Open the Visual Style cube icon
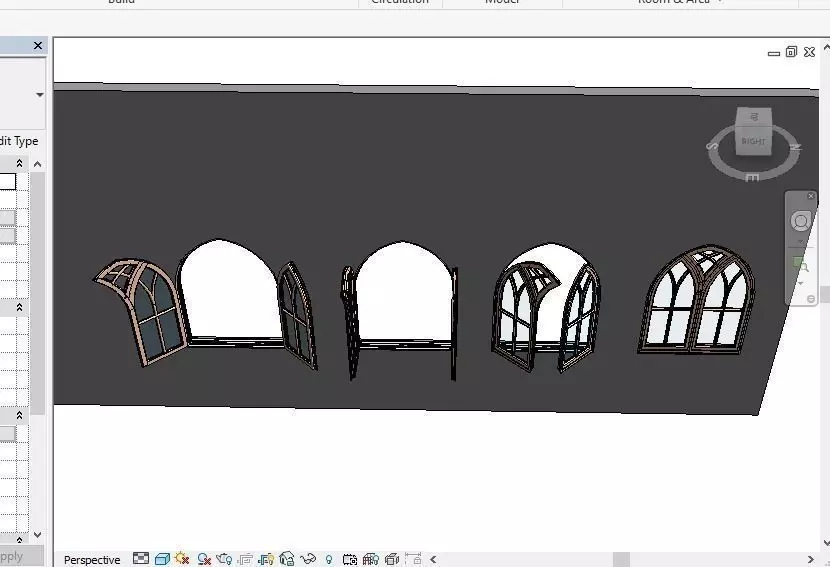The height and width of the screenshot is (567, 830). (162, 559)
